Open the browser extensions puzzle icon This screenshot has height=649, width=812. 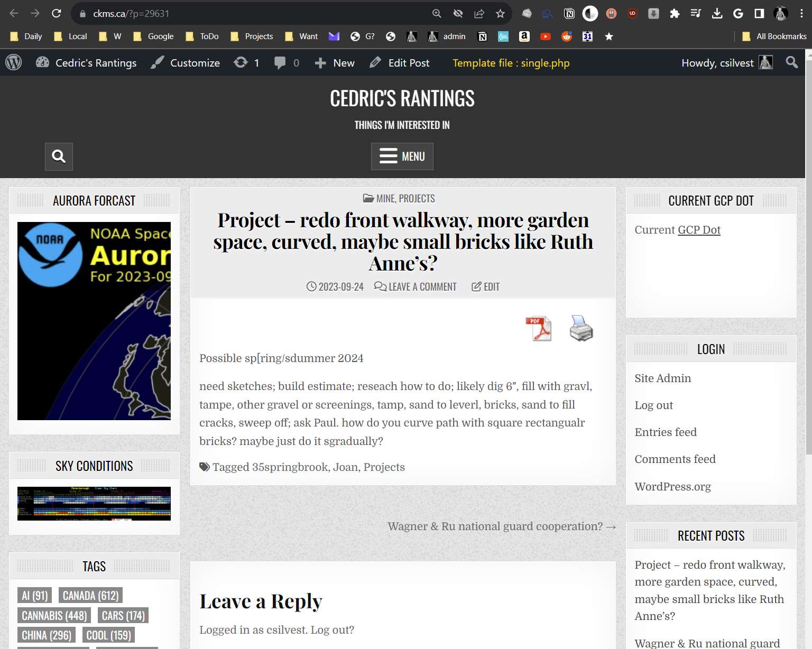(675, 14)
